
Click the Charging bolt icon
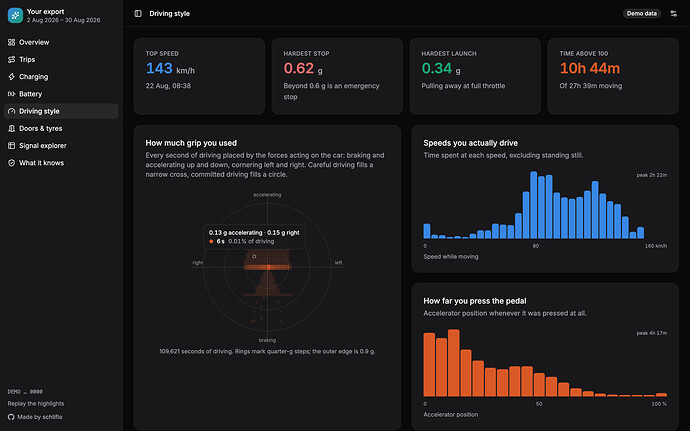[x=11, y=77]
